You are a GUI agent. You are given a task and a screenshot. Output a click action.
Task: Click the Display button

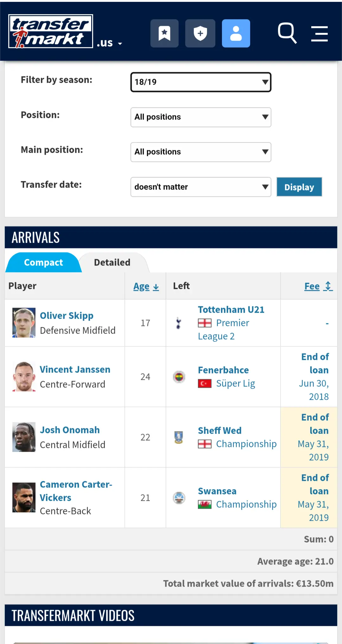click(299, 187)
